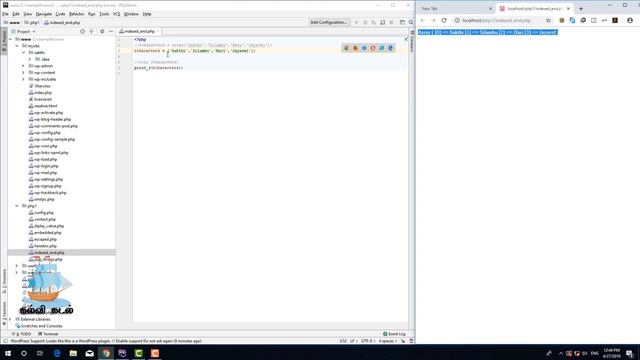Click the Search Everywhere magnifier icon

(x=411, y=22)
